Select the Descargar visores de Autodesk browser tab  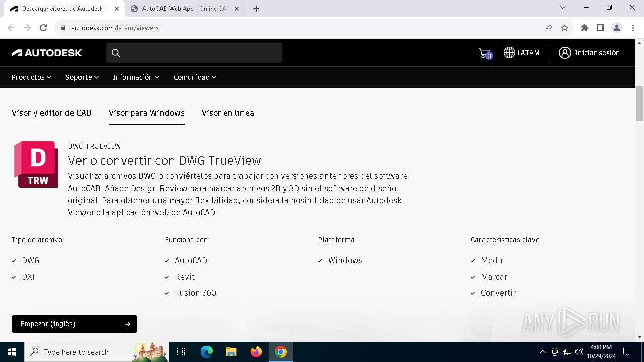pos(63,9)
